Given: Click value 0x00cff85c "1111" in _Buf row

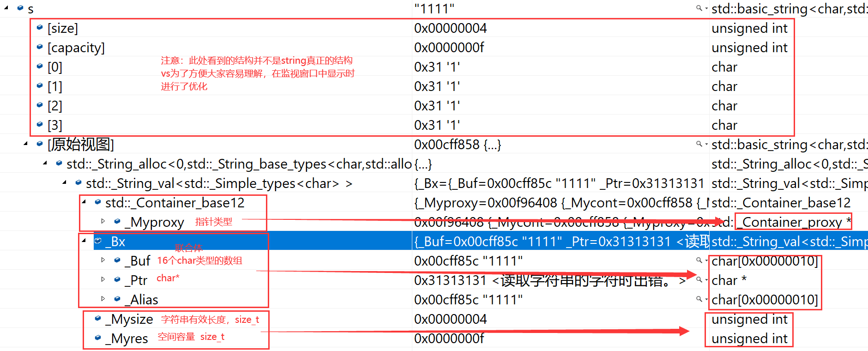Looking at the screenshot, I should pos(469,261).
